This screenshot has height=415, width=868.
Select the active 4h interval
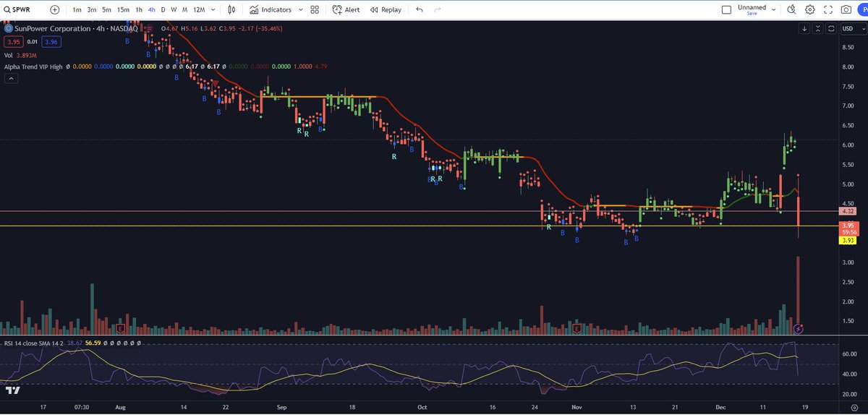point(151,10)
